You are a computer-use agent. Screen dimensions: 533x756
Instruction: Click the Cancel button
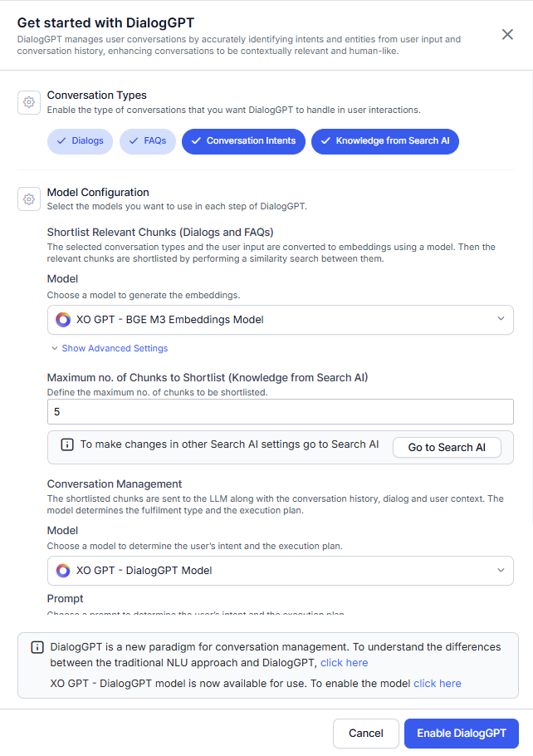coord(366,734)
